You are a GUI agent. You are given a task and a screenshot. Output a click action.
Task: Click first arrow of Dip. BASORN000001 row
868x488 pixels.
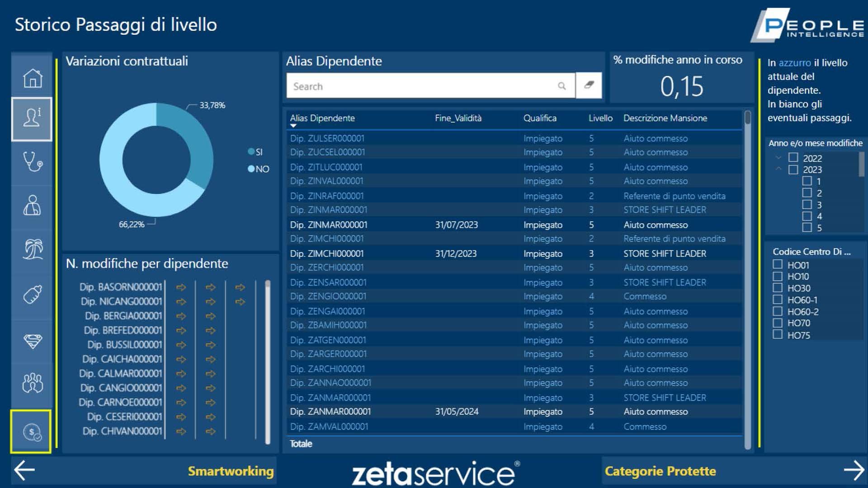181,287
